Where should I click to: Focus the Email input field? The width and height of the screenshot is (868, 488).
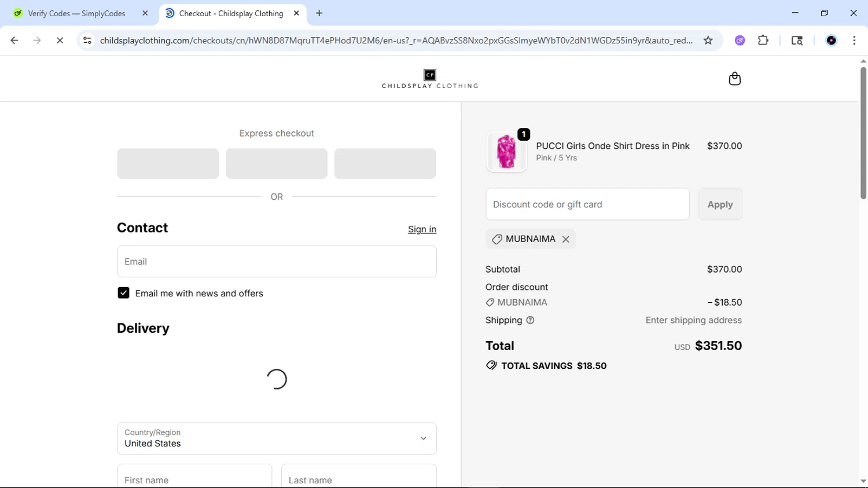tap(277, 261)
